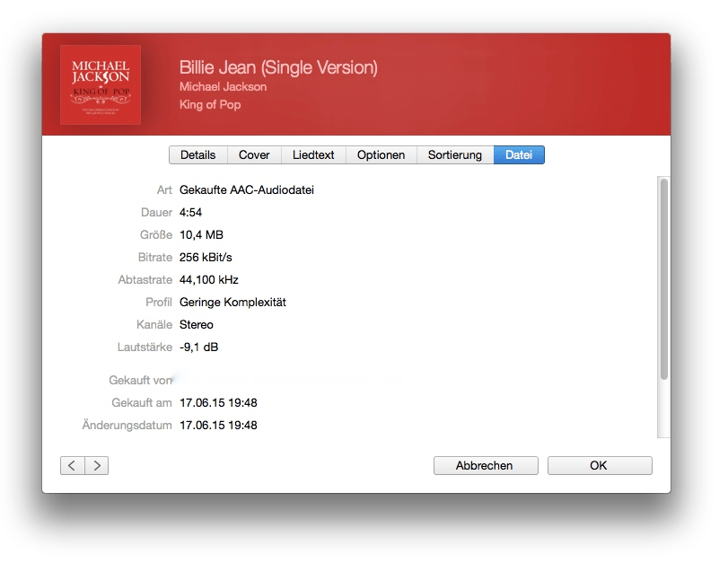Click the channels value Stereo
Viewport: 728px width, 563px height.
(x=197, y=325)
